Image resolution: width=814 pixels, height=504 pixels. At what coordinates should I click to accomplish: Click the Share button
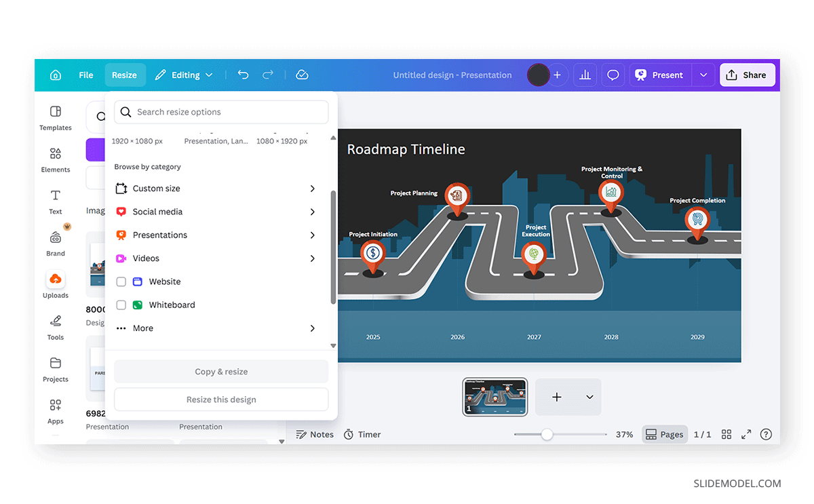pos(747,75)
